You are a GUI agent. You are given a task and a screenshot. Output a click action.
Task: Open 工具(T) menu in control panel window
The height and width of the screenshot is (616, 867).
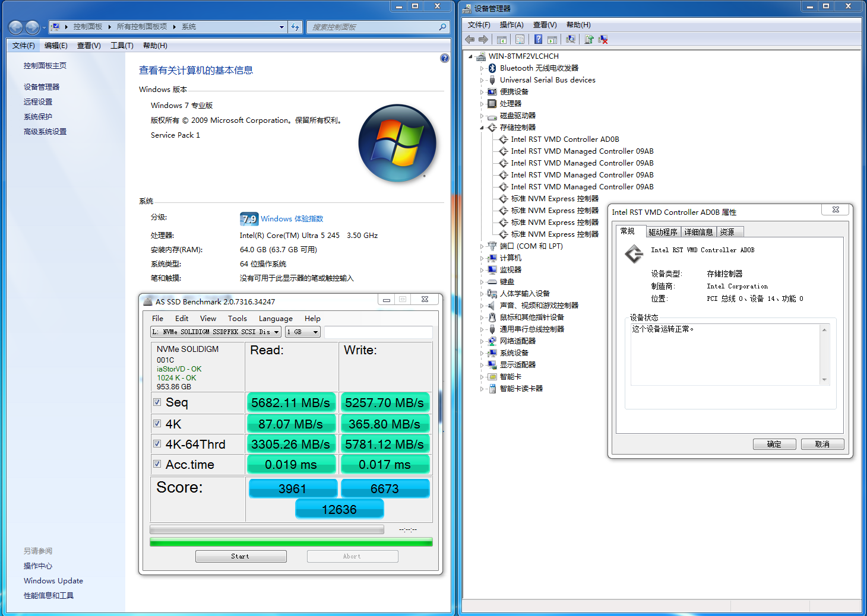[x=122, y=46]
